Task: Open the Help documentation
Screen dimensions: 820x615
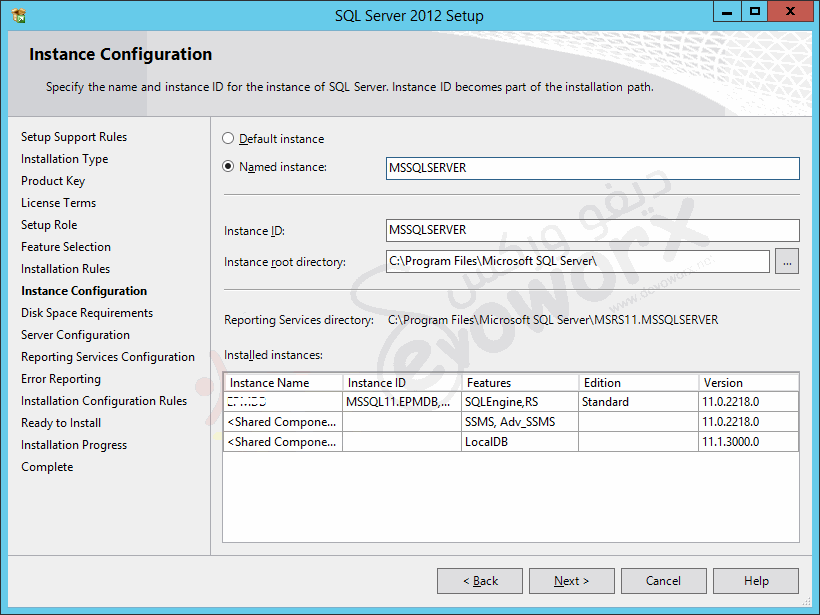Action: point(755,580)
